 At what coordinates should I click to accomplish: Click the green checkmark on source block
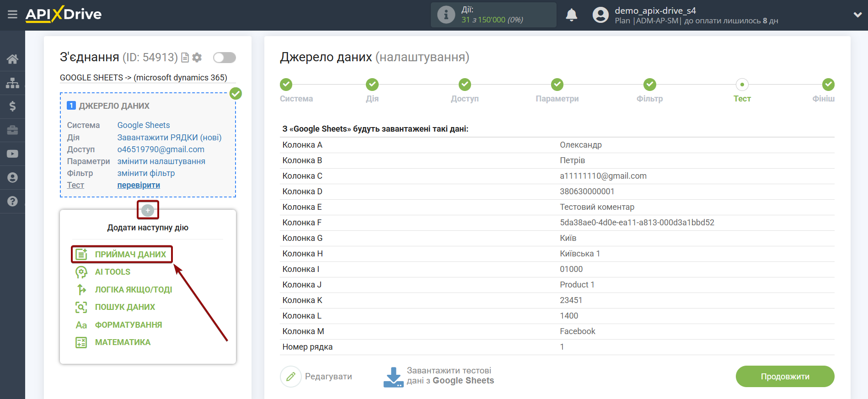click(236, 93)
